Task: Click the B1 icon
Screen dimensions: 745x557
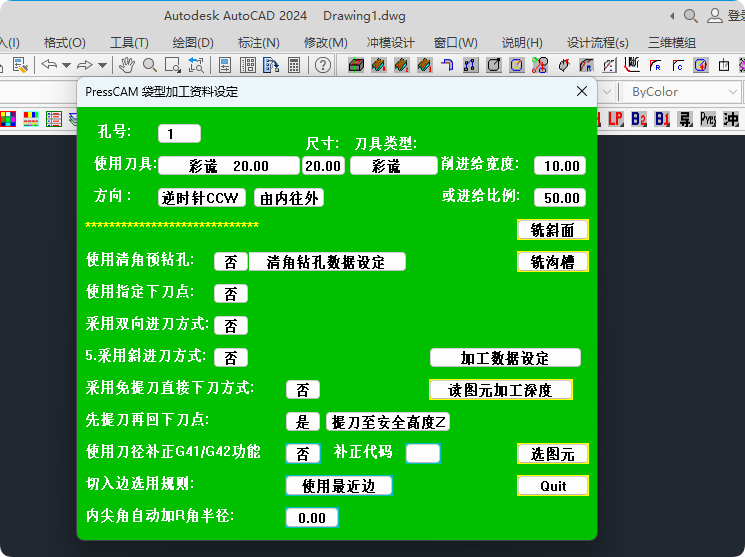Action: coord(662,119)
